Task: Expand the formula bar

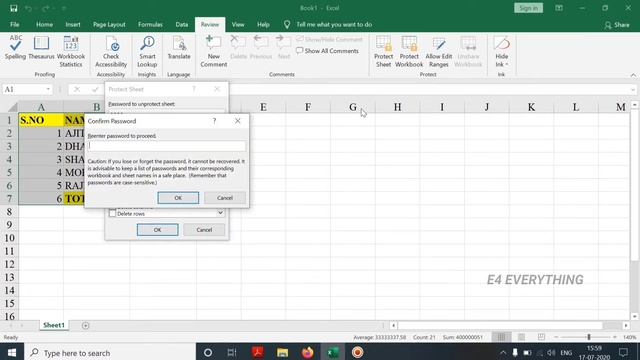Action: pos(633,89)
